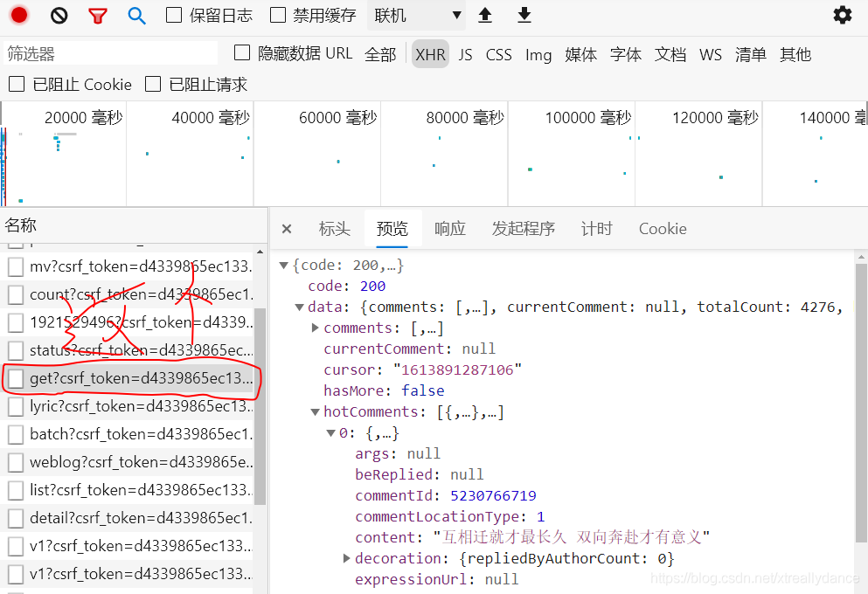868x594 pixels.
Task: Export HAR file with download arrow
Action: (524, 16)
